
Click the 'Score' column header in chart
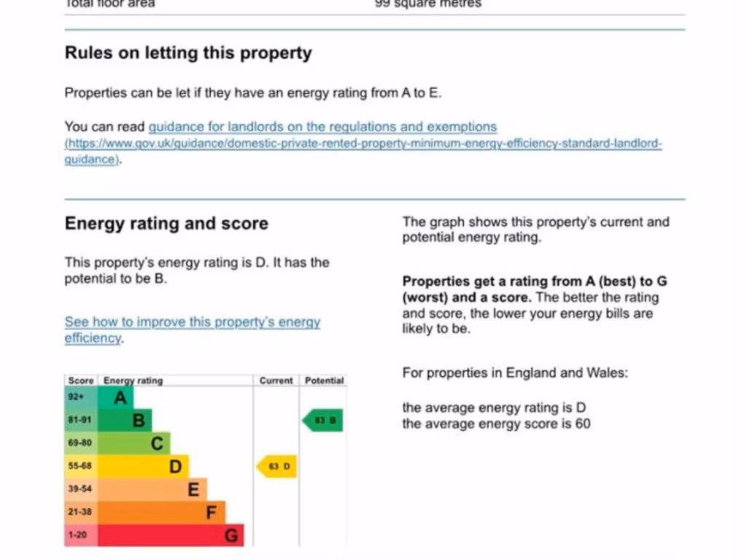80,381
